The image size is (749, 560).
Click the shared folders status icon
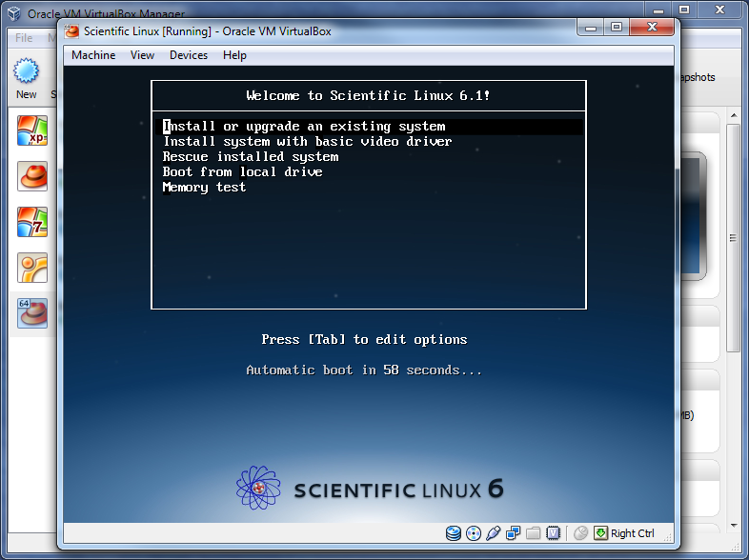point(533,532)
